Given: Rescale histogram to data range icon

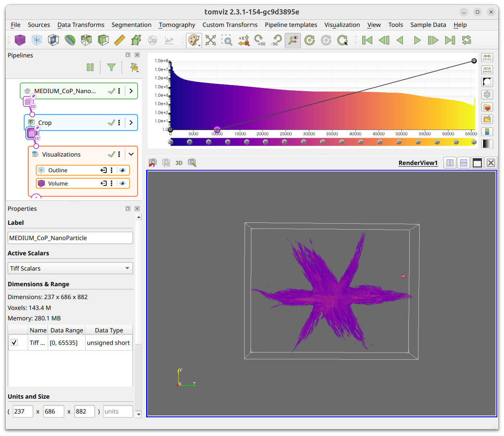Looking at the screenshot, I should coord(487,58).
